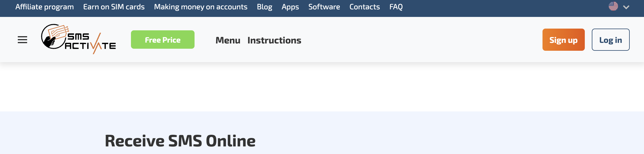The image size is (644, 154).
Task: Click the green Free Price button
Action: [x=162, y=40]
